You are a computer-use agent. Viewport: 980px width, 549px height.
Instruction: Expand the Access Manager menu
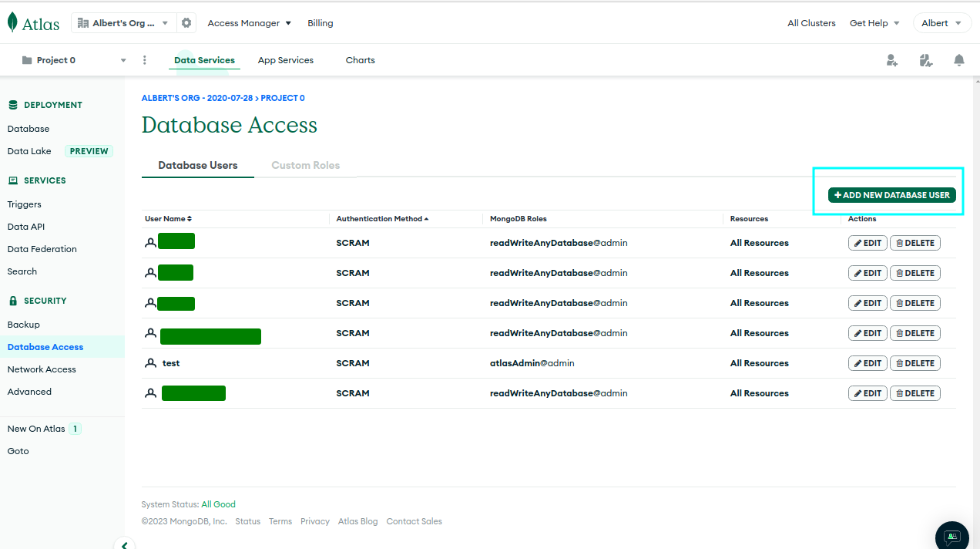coord(250,23)
